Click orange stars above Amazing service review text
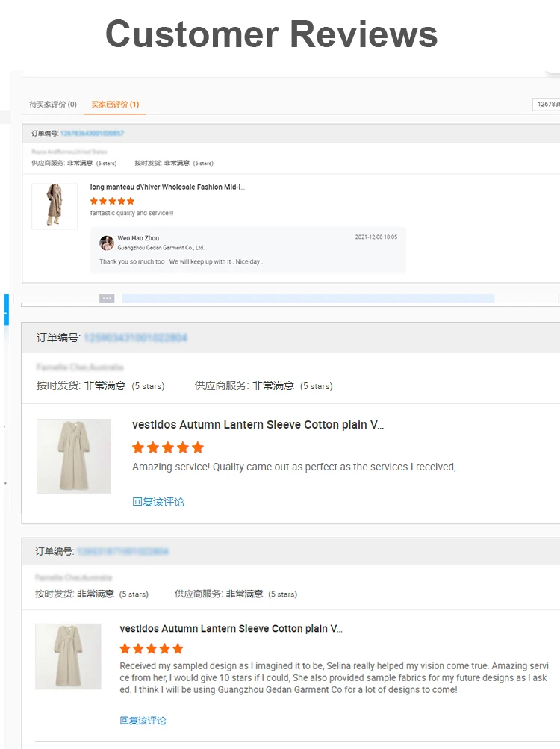This screenshot has width=560, height=749. pyautogui.click(x=167, y=447)
